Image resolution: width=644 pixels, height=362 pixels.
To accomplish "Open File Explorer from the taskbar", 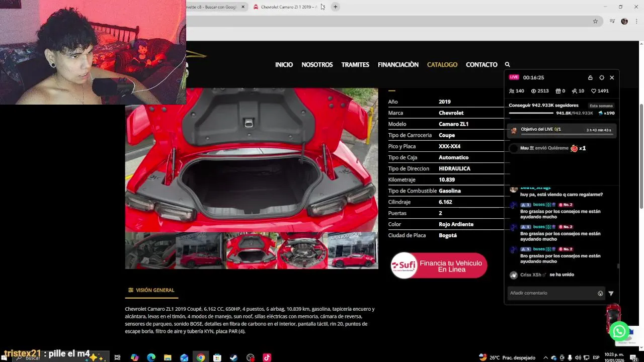I will pyautogui.click(x=168, y=357).
